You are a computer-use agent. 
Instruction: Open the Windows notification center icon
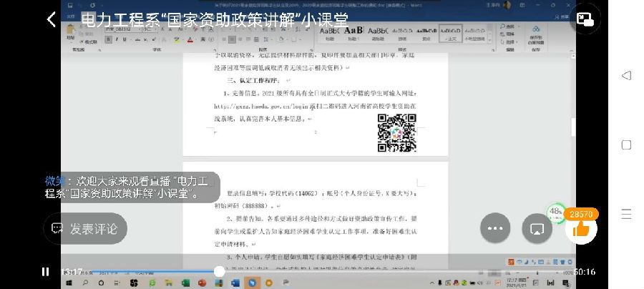coord(565,283)
